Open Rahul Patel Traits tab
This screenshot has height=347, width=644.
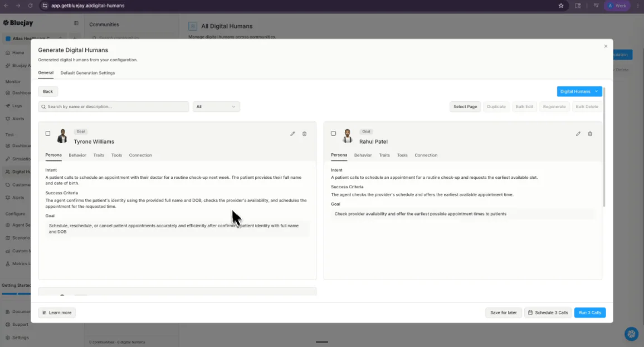tap(384, 155)
